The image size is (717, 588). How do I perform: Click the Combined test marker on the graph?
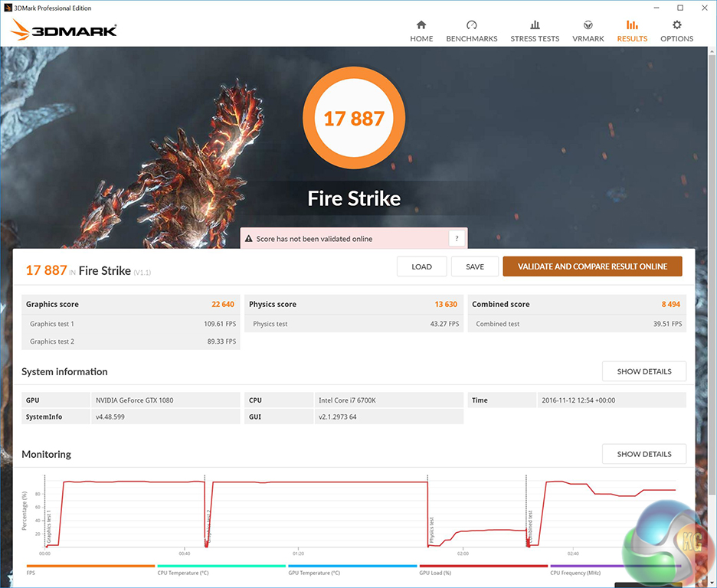(x=530, y=525)
